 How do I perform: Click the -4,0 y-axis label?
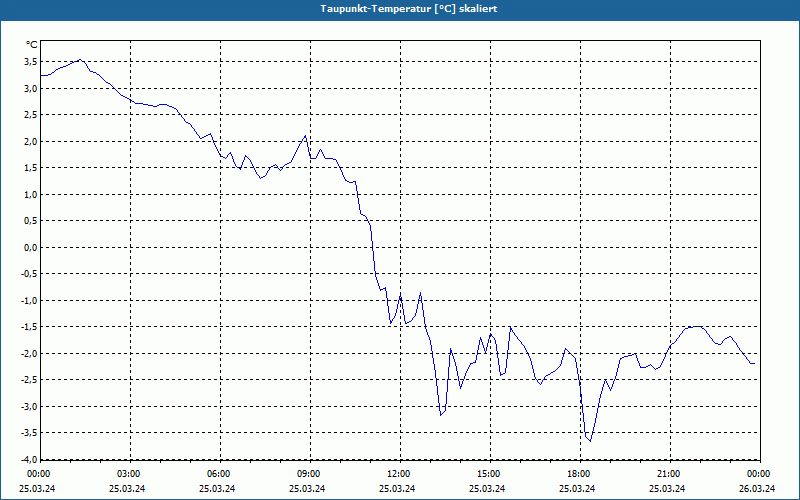point(29,459)
